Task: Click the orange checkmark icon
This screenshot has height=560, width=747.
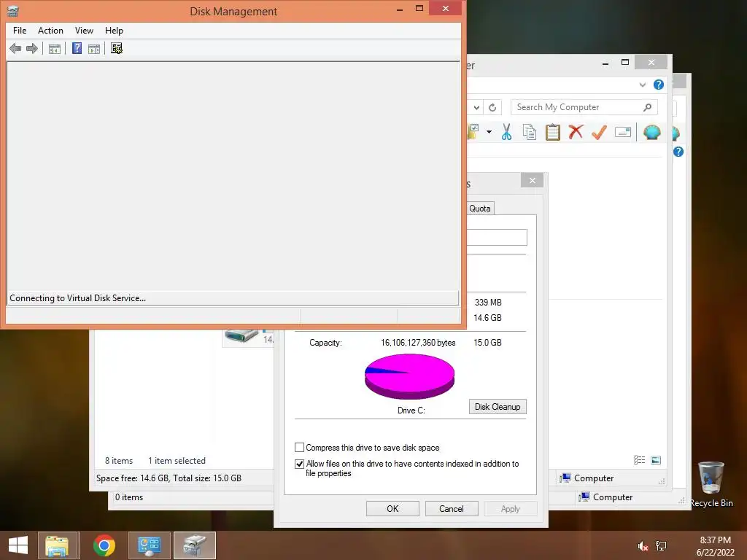Action: (x=599, y=132)
